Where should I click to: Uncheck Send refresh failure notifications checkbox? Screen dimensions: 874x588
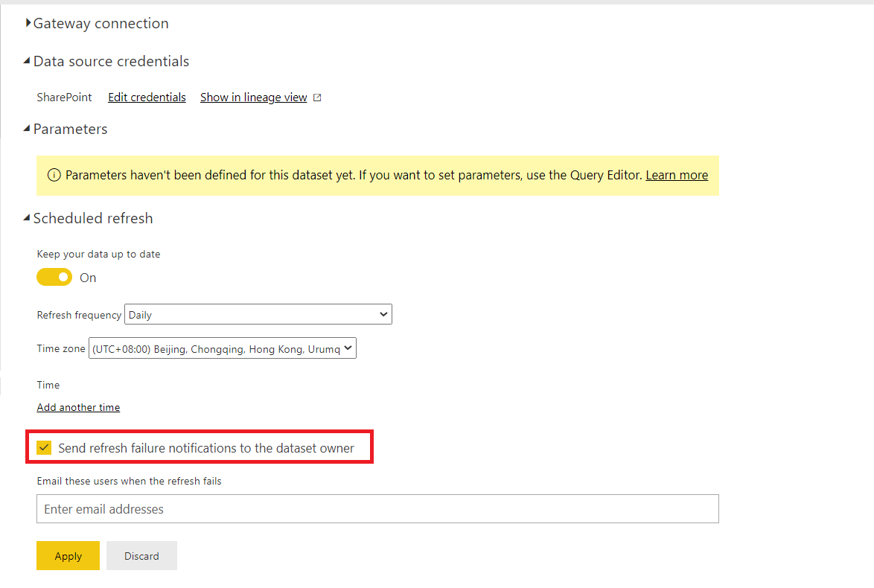click(44, 447)
